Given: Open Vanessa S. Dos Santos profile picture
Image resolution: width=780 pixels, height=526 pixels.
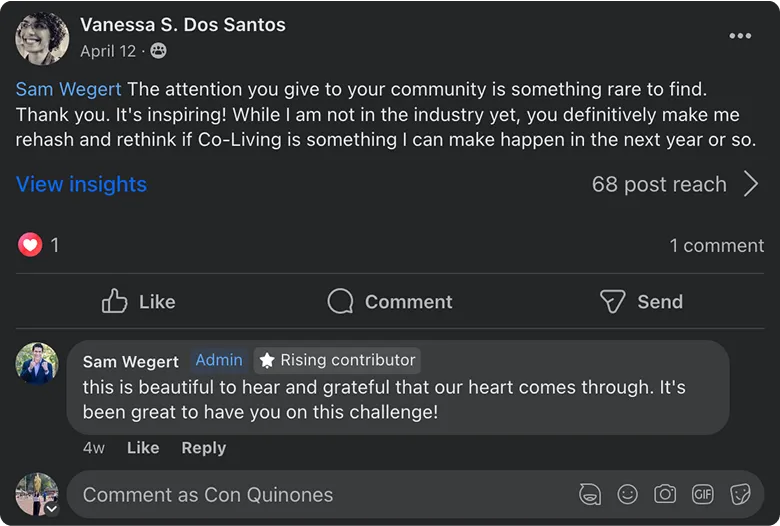Looking at the screenshot, I should pos(42,38).
